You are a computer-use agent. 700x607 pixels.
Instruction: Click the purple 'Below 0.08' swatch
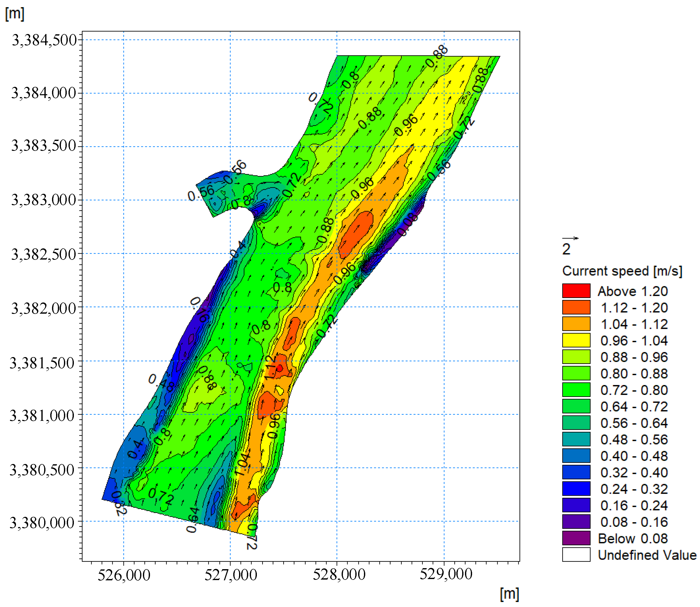[576, 538]
